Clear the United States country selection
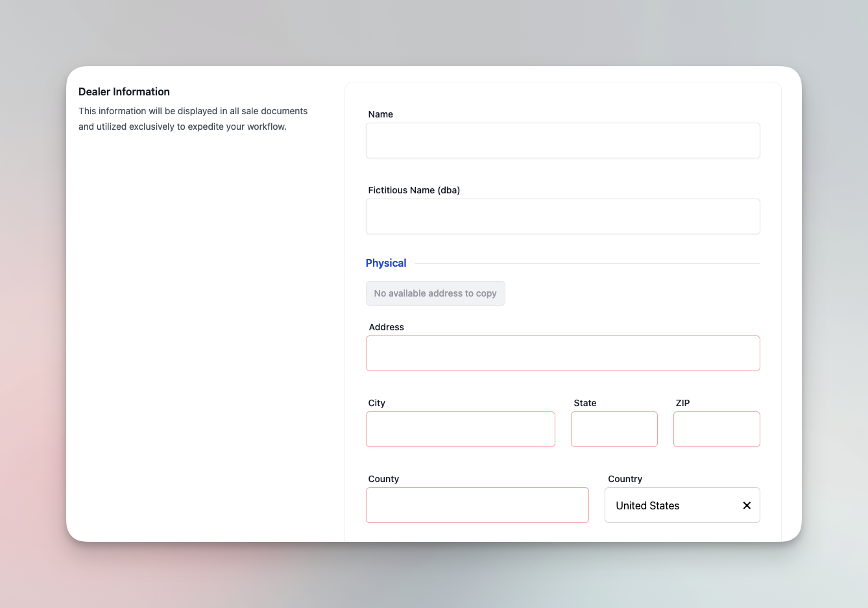Viewport: 868px width, 608px height. point(746,505)
